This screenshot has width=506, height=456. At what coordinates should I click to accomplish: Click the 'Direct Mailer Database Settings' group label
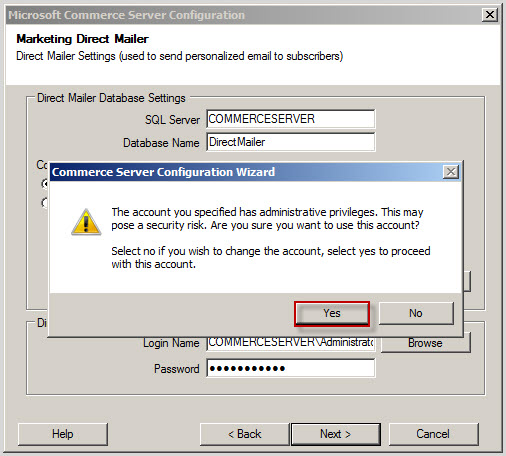click(x=111, y=98)
